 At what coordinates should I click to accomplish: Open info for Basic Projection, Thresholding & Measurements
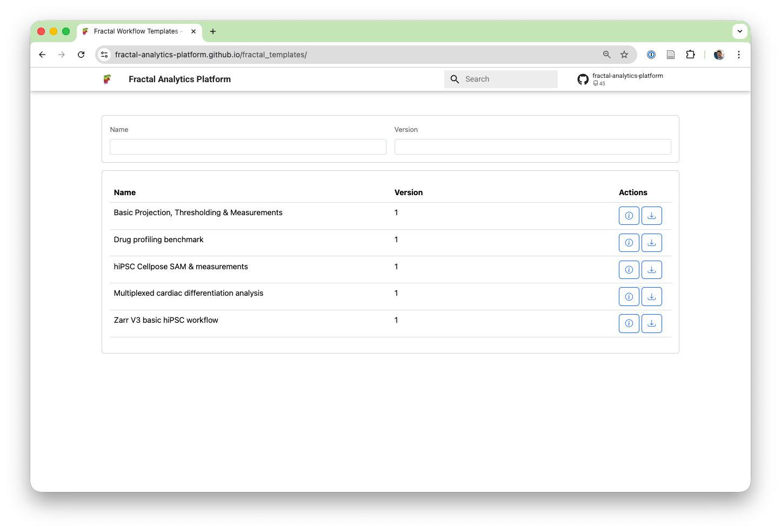(x=629, y=215)
